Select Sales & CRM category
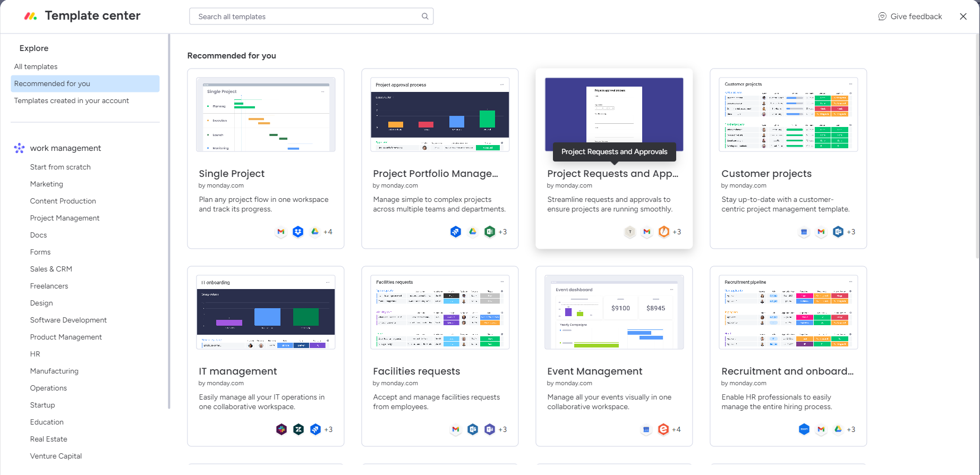 tap(51, 269)
